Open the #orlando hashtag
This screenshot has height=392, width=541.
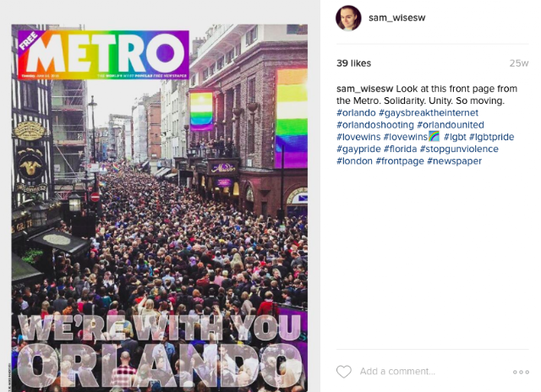tap(356, 112)
